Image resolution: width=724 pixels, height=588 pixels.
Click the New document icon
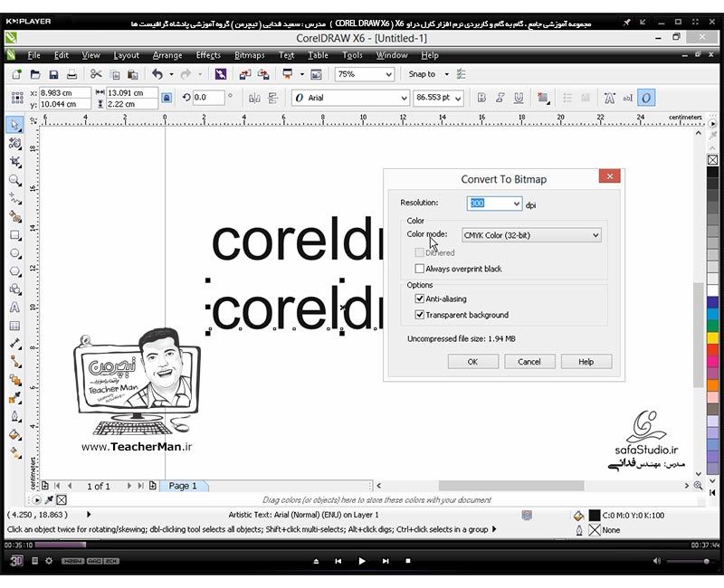[17, 74]
